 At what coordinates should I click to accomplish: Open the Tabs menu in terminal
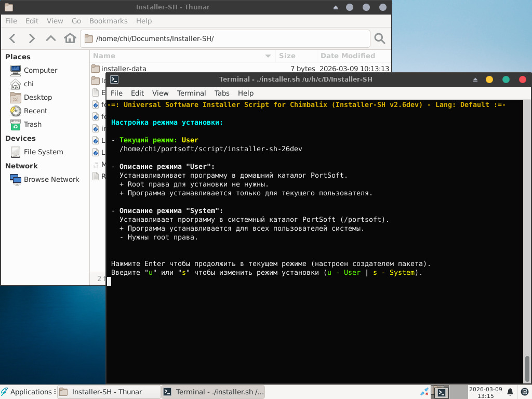click(222, 93)
